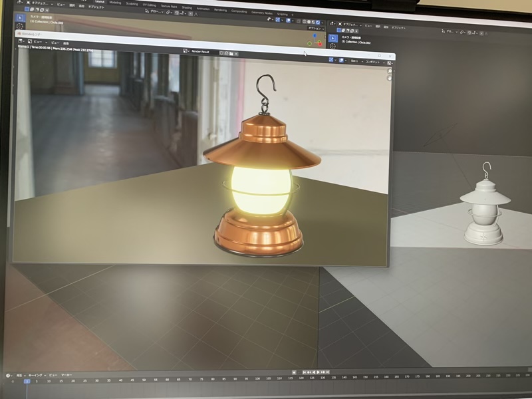Open the Slot 1 dropdown in render window

tap(353, 61)
